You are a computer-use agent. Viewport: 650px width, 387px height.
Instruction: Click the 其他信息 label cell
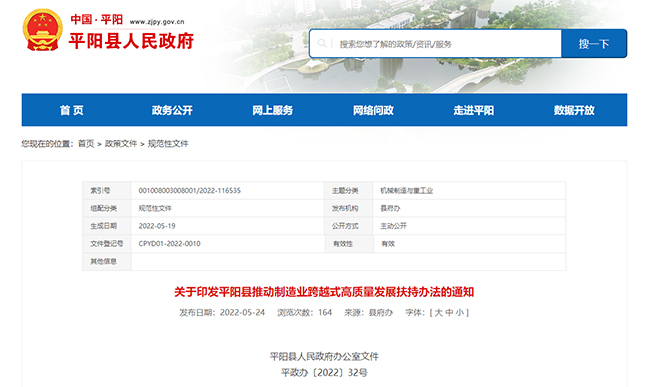(x=107, y=261)
